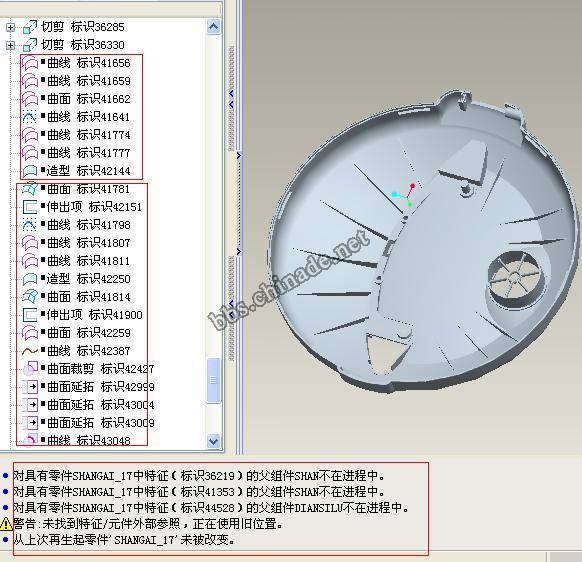This screenshot has height=562, width=582.
Task: Click the surface icon of 曲面 标识41781
Action: 30,189
